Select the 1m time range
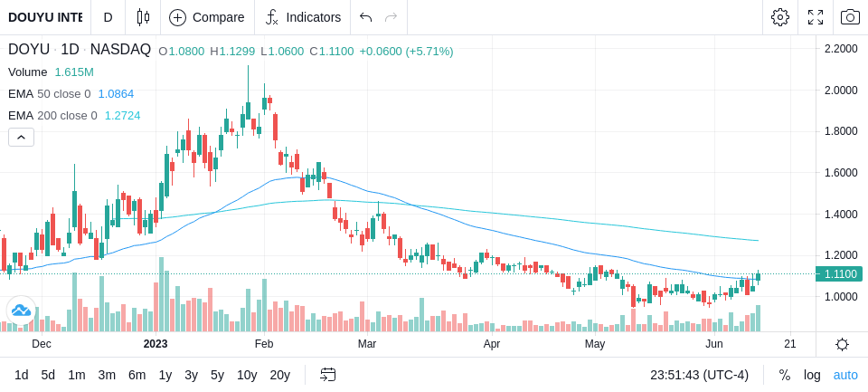868x392 pixels. [76, 375]
